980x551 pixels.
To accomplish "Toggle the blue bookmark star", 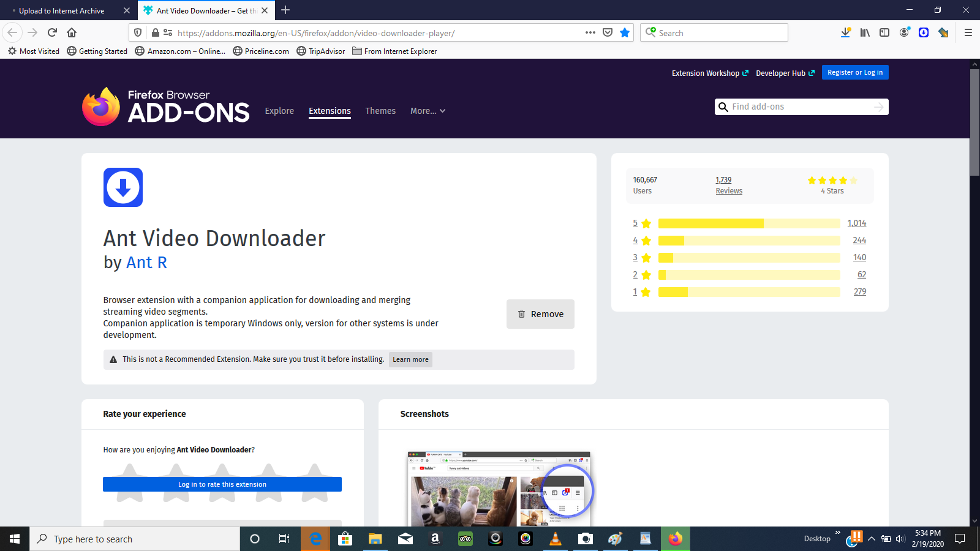I will pos(625,32).
